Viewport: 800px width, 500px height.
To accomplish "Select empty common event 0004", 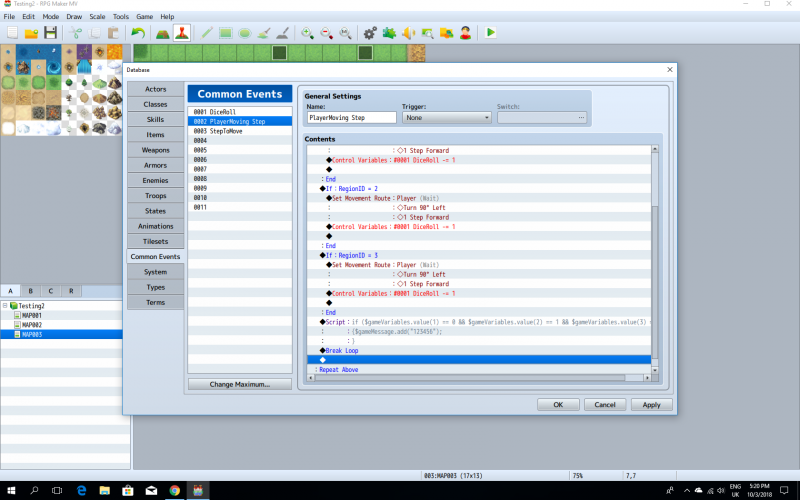I will tap(240, 140).
